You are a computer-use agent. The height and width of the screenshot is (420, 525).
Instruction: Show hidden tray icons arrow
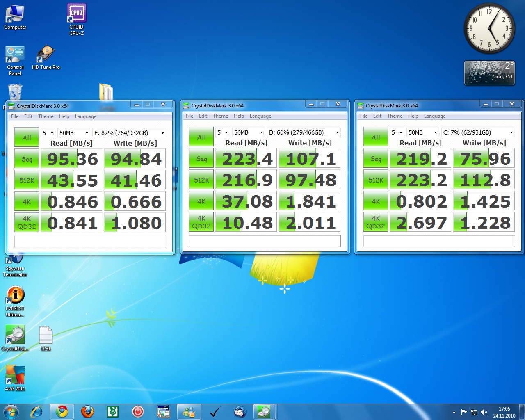pos(454,412)
